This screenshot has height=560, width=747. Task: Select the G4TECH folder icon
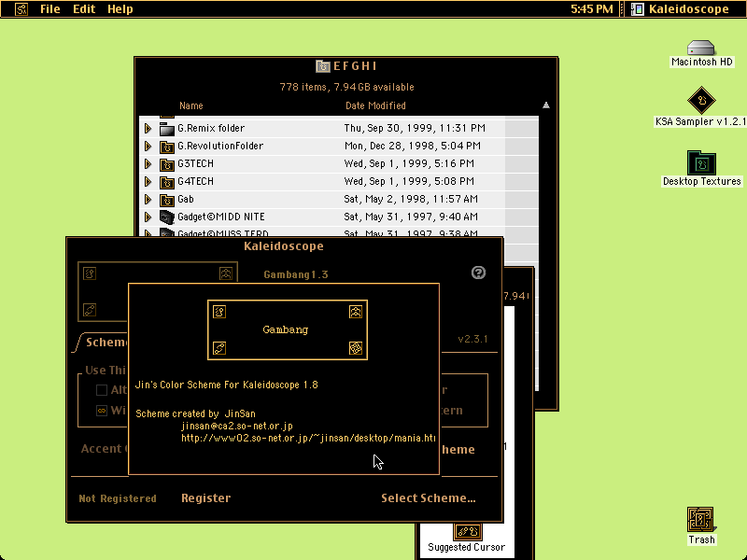pyautogui.click(x=167, y=182)
